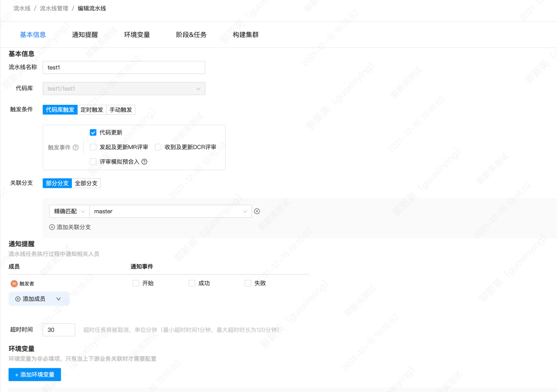
Task: Click the 添加环境变量 button
Action: pos(35,374)
